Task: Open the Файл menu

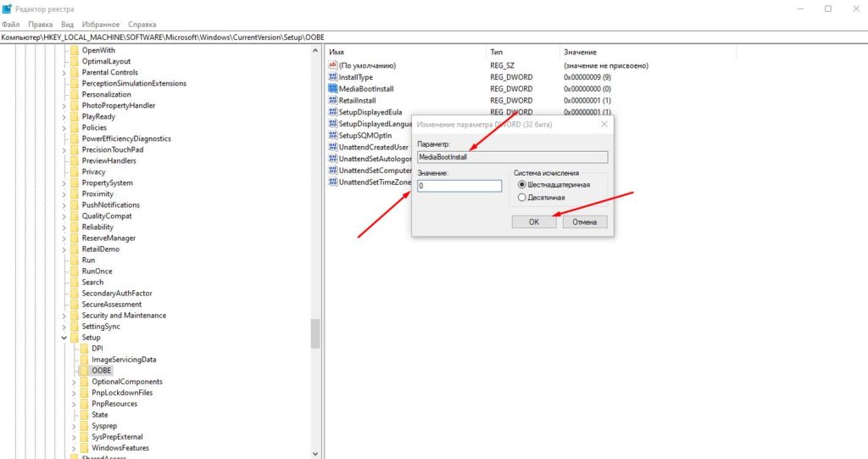Action: point(10,25)
